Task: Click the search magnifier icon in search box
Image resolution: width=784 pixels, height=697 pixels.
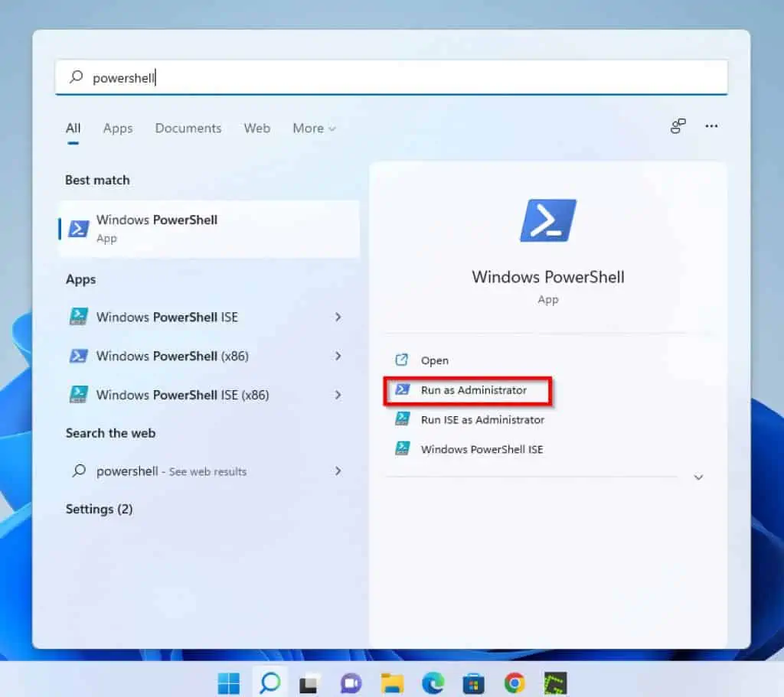Action: pos(76,77)
